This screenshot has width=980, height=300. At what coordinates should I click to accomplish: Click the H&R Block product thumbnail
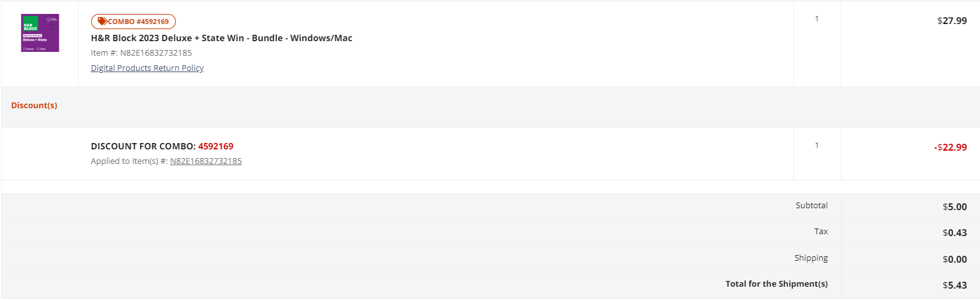(x=40, y=33)
